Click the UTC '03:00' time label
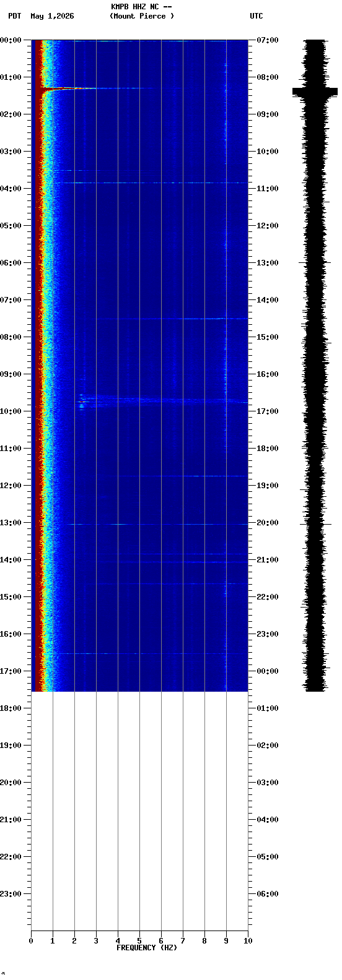 (x=267, y=783)
